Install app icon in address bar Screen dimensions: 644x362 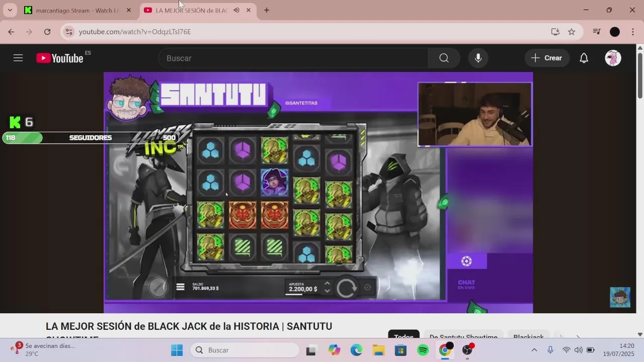click(x=555, y=32)
